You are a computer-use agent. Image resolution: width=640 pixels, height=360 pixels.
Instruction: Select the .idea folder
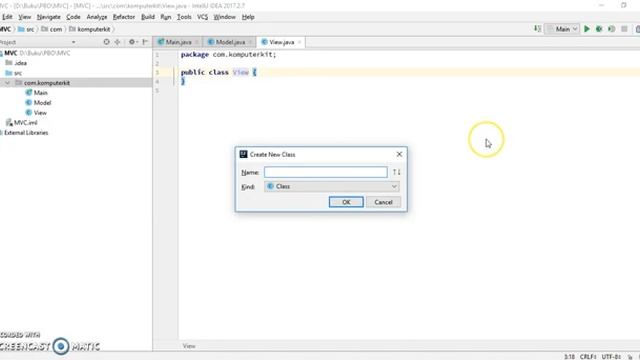(16, 63)
